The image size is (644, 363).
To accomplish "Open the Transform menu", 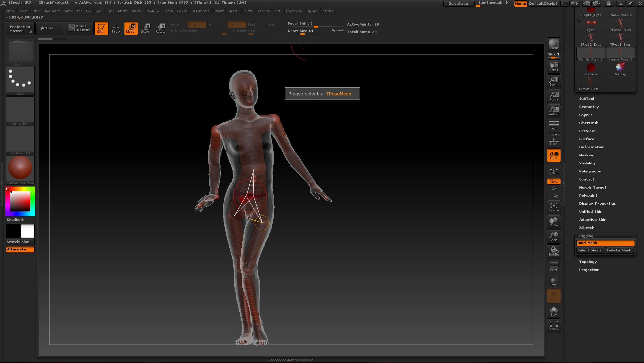I will [x=294, y=11].
